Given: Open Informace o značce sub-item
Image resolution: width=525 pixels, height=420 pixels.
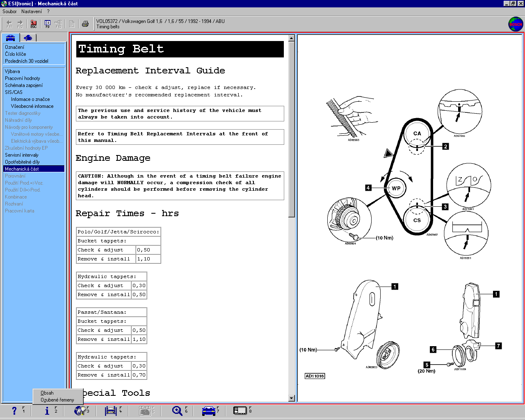Looking at the screenshot, I should pyautogui.click(x=30, y=99).
